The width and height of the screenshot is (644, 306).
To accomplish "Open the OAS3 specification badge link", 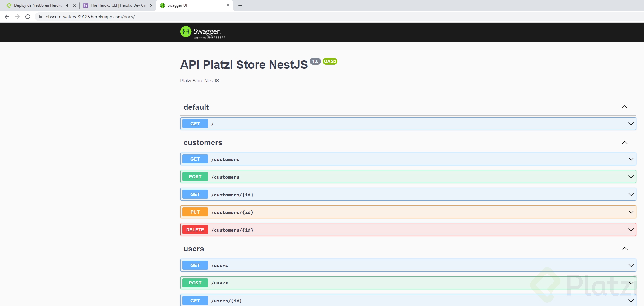I will click(x=330, y=61).
